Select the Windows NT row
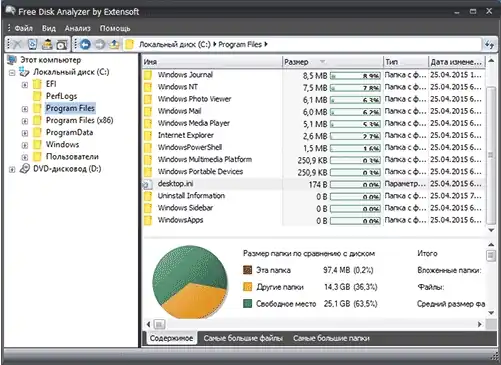This screenshot has height=365, width=501. click(313, 87)
